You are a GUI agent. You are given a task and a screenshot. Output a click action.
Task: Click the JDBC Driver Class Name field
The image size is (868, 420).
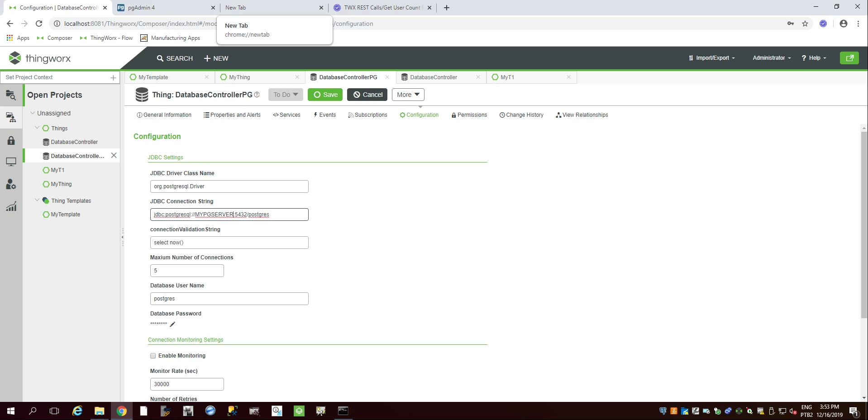229,186
